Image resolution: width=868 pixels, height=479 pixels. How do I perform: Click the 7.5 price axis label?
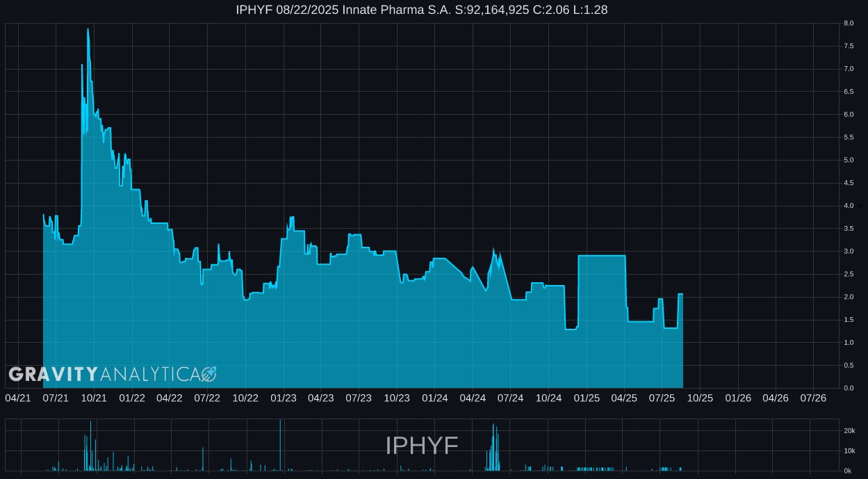[849, 46]
